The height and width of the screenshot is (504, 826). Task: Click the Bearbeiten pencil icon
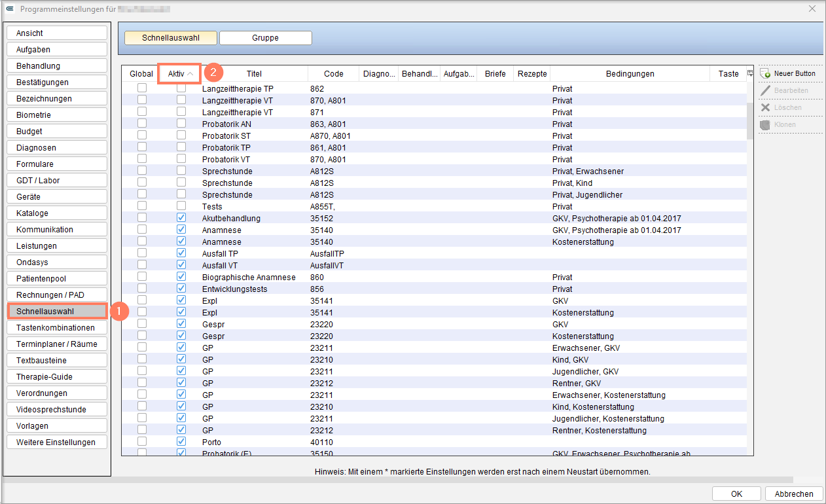(765, 91)
